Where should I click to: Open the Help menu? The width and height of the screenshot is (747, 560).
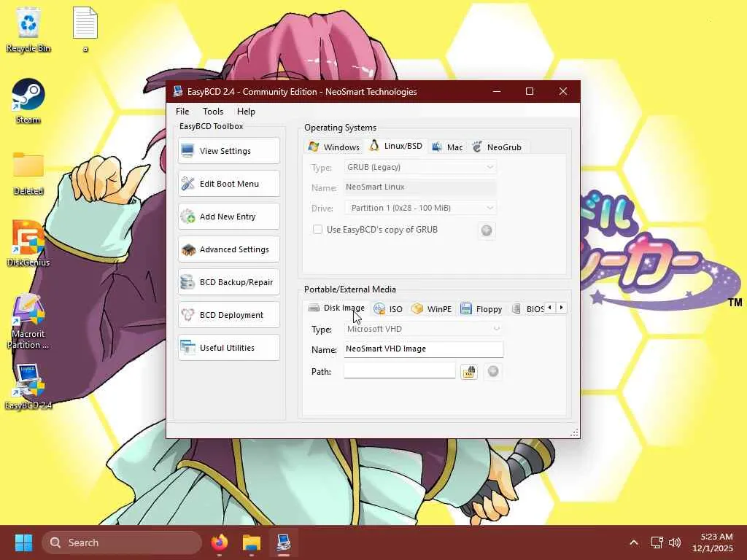246,112
